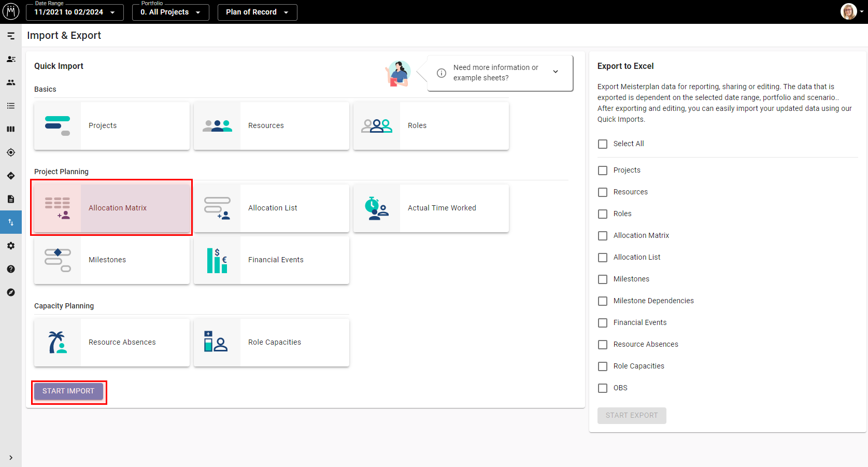
Task: Select the Milestones import label
Action: coord(107,260)
